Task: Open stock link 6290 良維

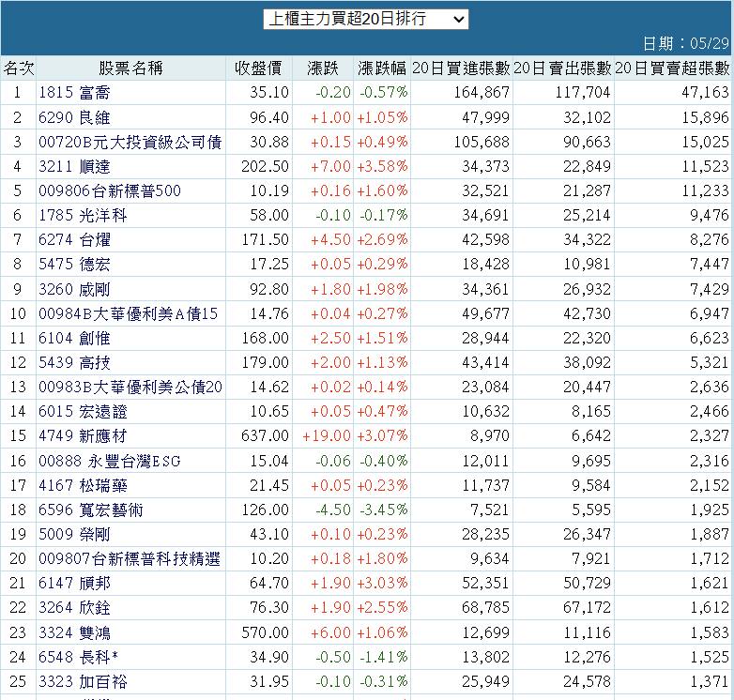Action: click(74, 117)
